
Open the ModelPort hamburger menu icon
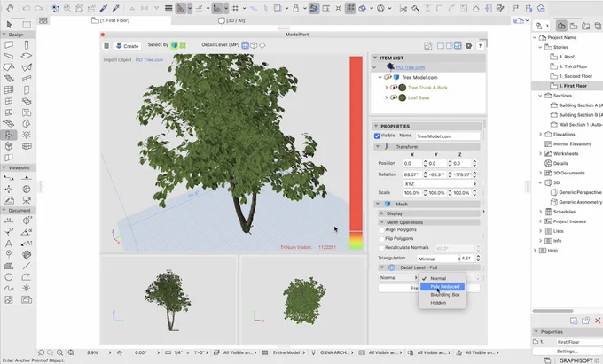[106, 46]
